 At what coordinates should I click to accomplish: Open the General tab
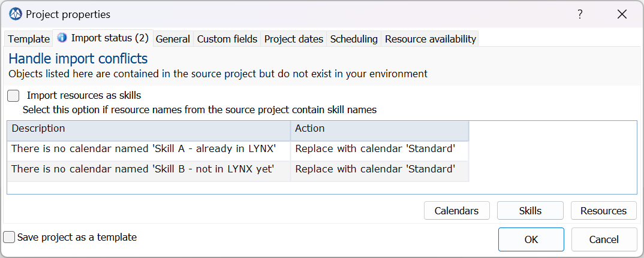(x=173, y=39)
